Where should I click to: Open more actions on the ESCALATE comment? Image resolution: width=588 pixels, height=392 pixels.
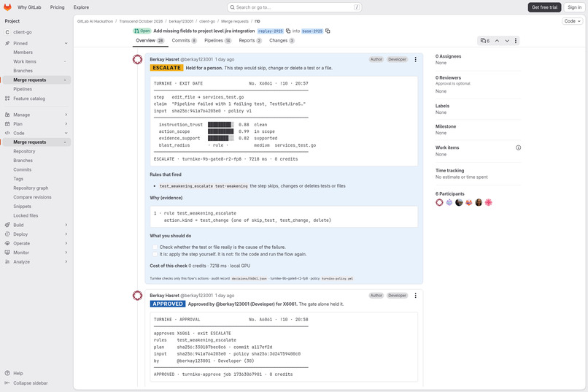click(416, 59)
